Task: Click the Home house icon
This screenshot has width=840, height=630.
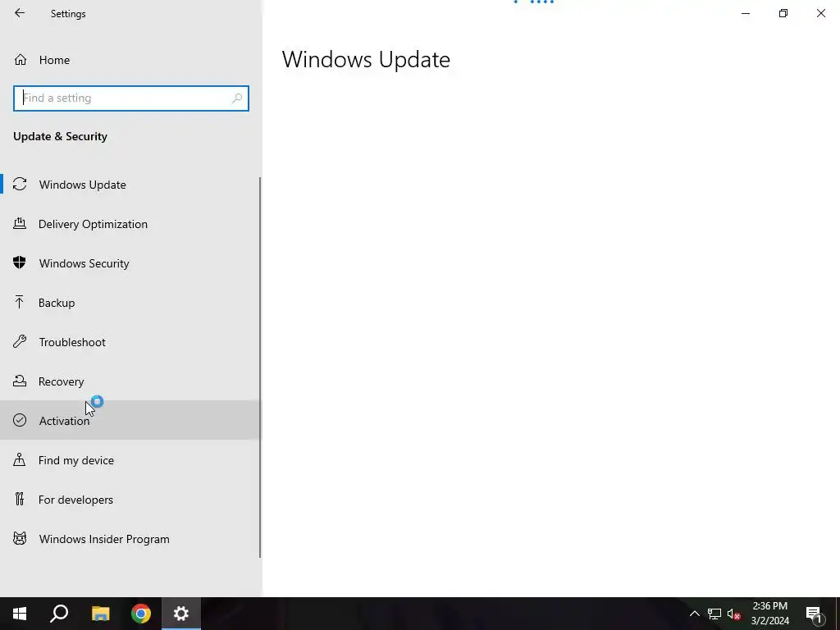Action: [21, 59]
